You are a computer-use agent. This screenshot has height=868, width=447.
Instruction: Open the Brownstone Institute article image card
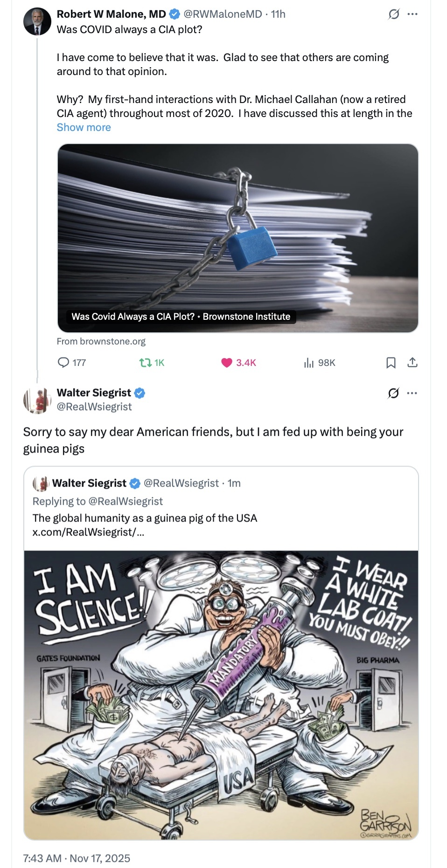(237, 238)
